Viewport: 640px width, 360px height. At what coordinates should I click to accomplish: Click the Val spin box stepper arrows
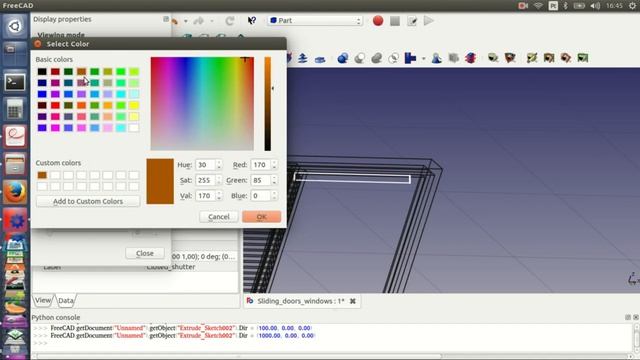pyautogui.click(x=219, y=196)
